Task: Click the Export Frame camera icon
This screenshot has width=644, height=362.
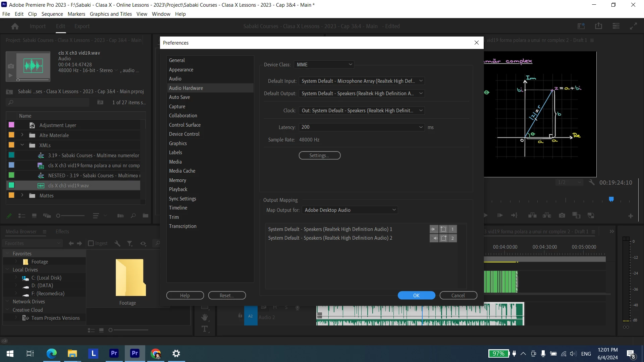Action: [562, 216]
